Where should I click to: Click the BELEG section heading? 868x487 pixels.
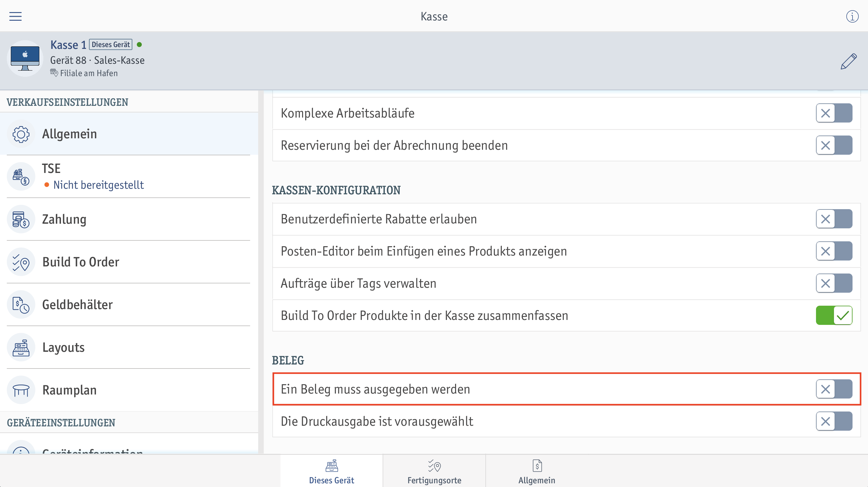(288, 360)
